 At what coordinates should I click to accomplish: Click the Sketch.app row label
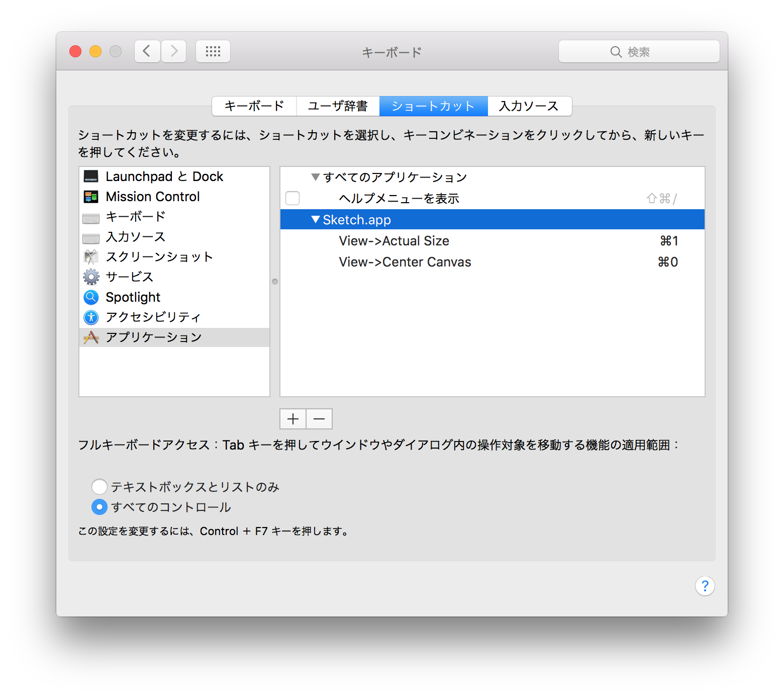[x=357, y=220]
